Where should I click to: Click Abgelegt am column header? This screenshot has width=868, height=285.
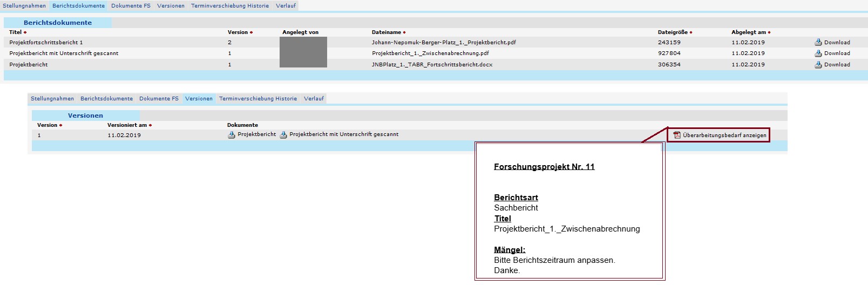tap(749, 32)
